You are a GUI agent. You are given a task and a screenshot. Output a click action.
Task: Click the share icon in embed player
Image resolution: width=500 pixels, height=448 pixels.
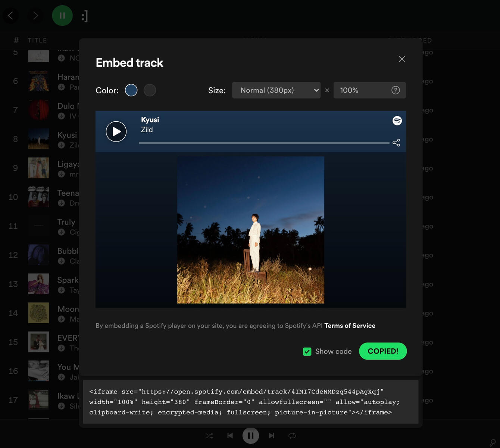(396, 143)
